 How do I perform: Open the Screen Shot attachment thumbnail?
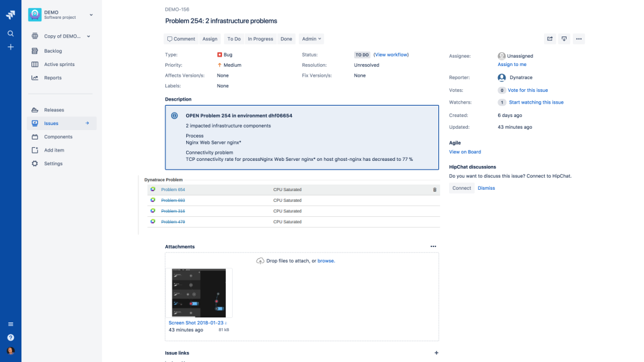click(199, 293)
